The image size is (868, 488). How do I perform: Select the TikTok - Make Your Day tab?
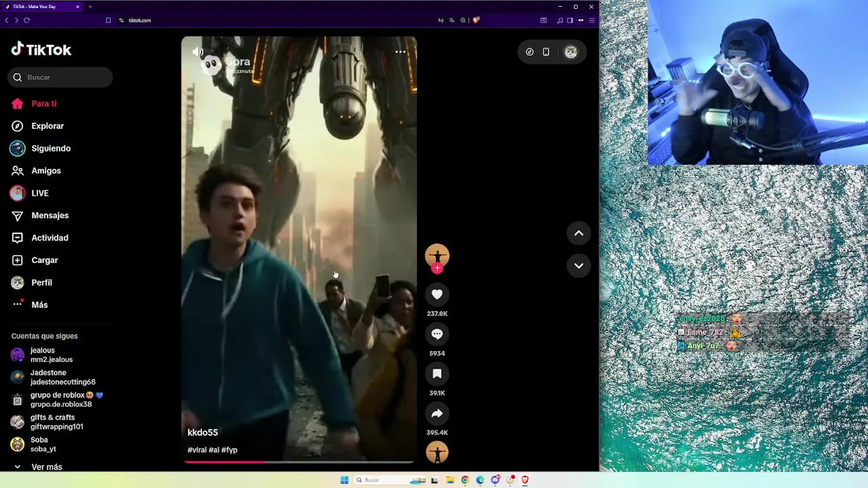tap(42, 7)
